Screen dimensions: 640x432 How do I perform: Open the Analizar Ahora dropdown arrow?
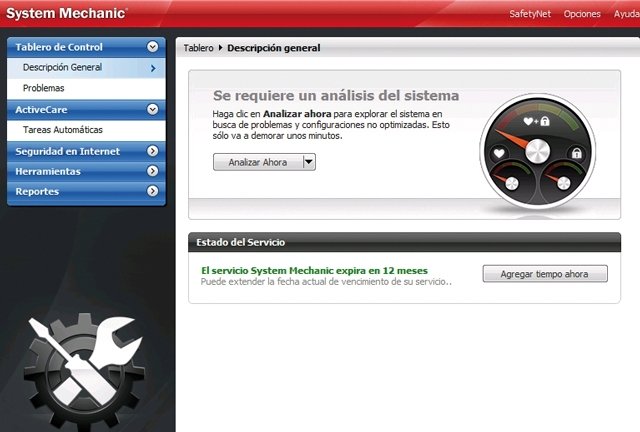click(309, 162)
